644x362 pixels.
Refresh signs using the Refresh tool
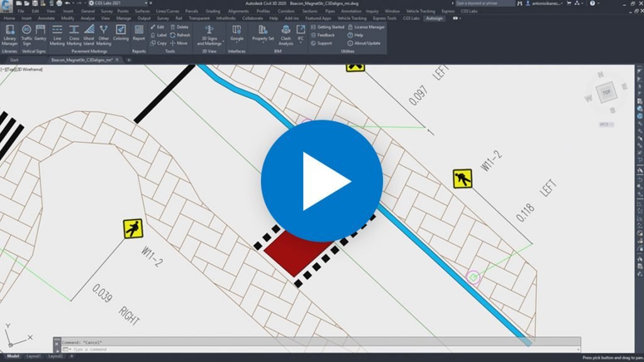point(180,35)
